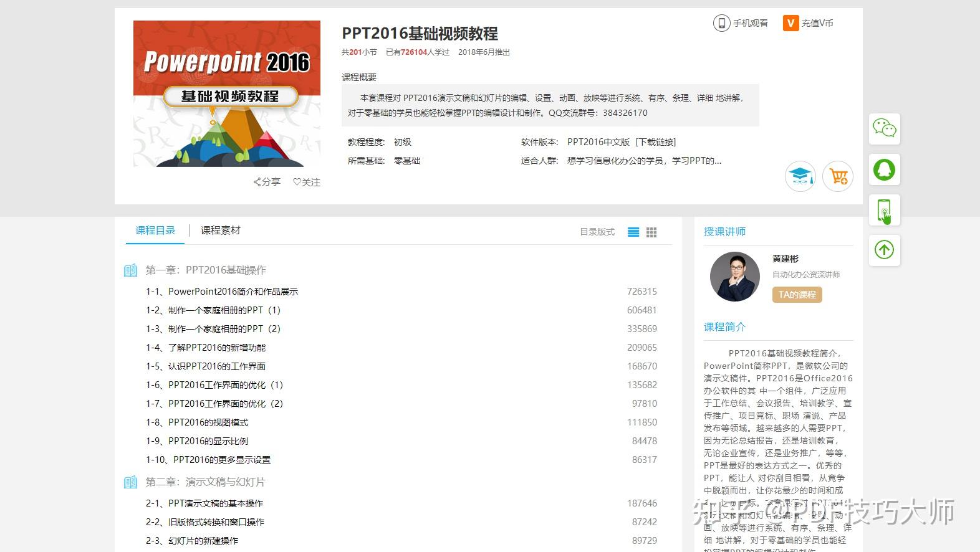
Task: Click the share icon under the thumbnail
Action: [x=257, y=182]
